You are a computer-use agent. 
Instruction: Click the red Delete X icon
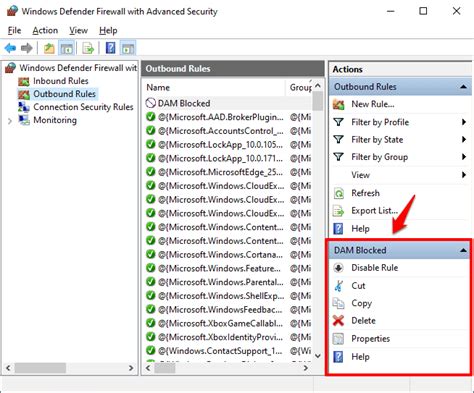click(338, 321)
